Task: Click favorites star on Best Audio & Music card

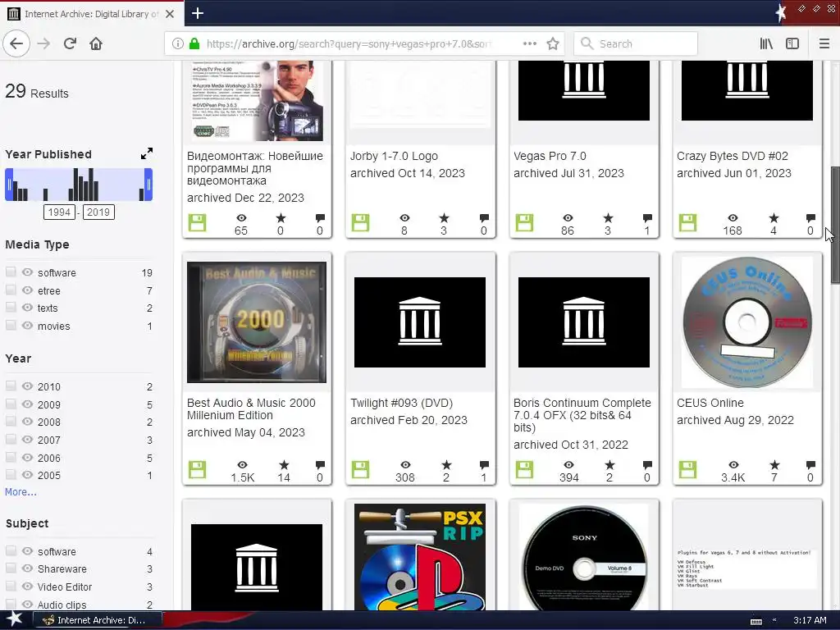Action: [284, 465]
